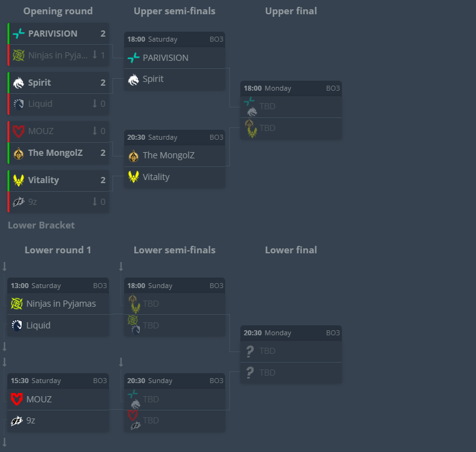Click The MongolZ logo in the Upper semi-finals
Image resolution: width=476 pixels, height=452 pixels.
[133, 155]
